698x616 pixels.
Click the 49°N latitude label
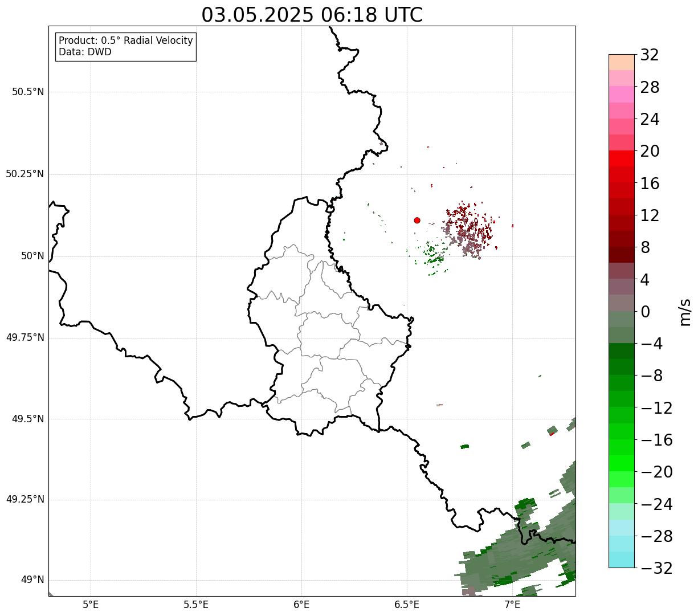pyautogui.click(x=32, y=580)
